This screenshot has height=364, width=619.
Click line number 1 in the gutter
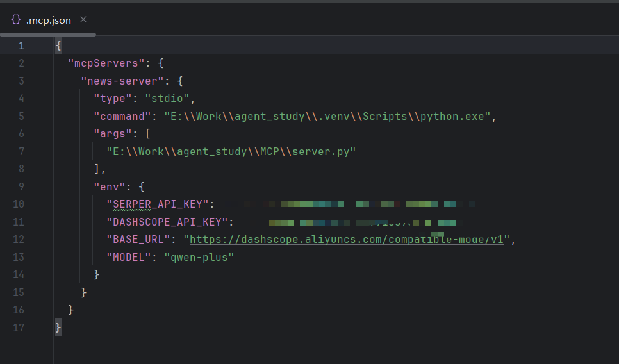(21, 45)
